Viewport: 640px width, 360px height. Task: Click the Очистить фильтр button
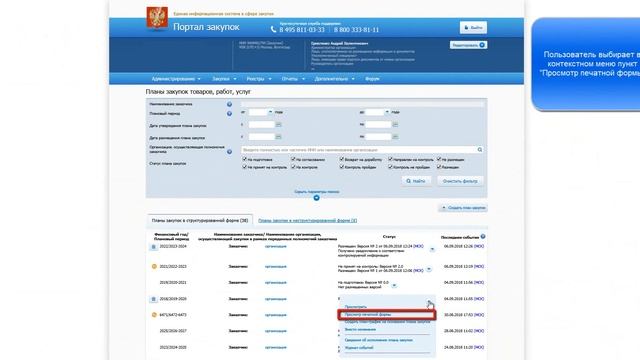pyautogui.click(x=460, y=181)
